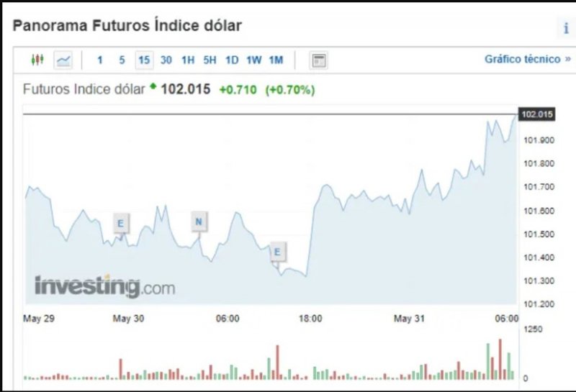Image resolution: width=576 pixels, height=392 pixels.
Task: Click the 102.015 current price label on axis
Action: pos(536,115)
